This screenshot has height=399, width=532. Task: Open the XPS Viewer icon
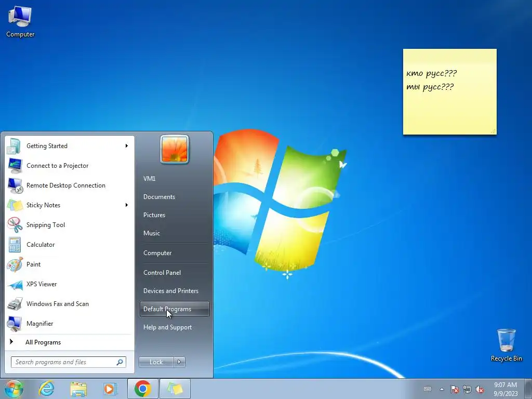tap(15, 284)
